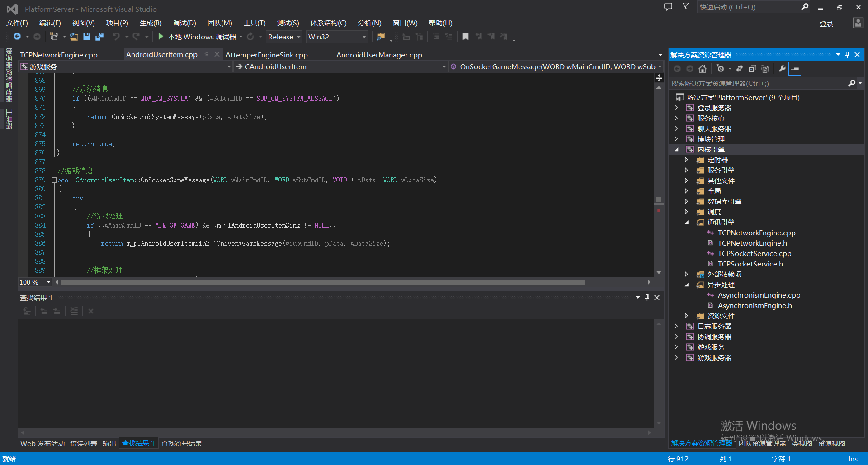Expand the 登录服务器 project node

pos(676,108)
